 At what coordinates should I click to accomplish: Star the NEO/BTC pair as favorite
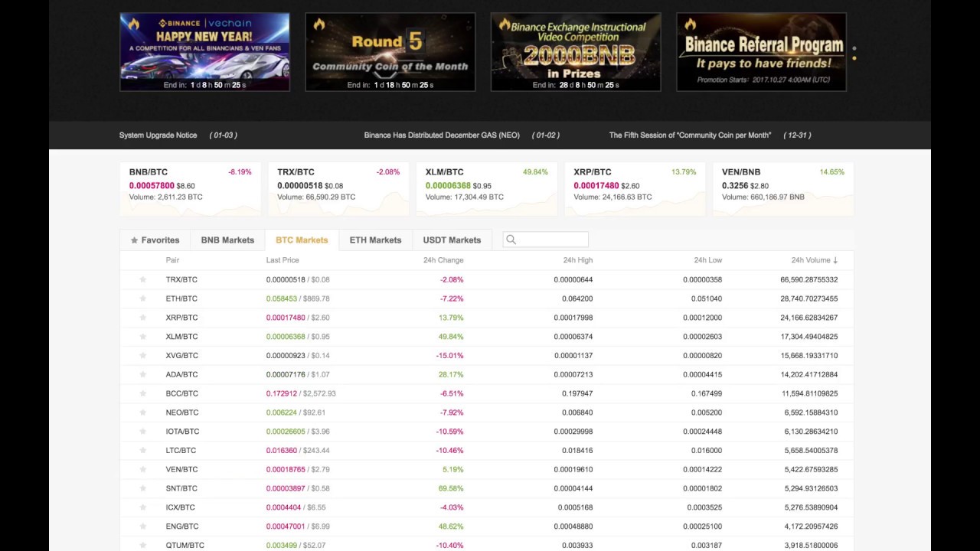point(142,412)
